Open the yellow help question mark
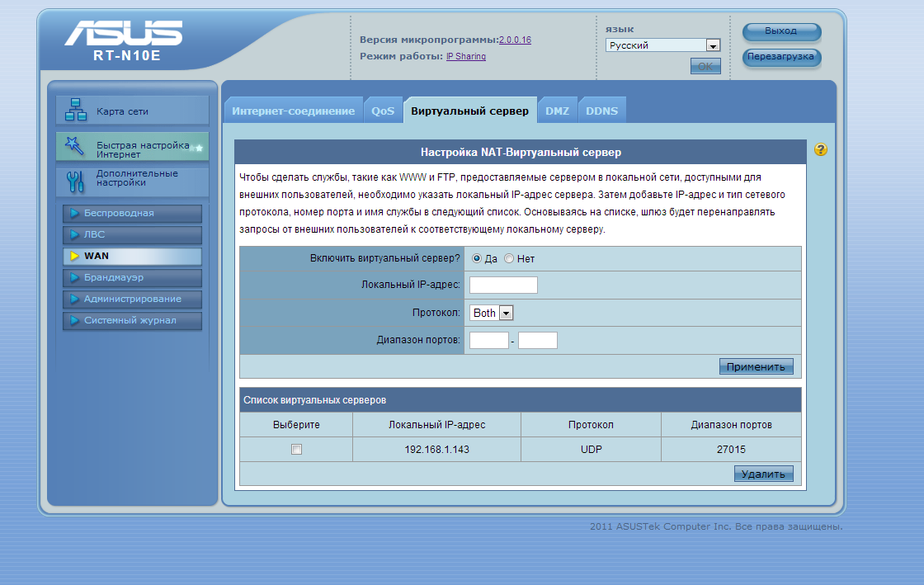The image size is (924, 585). [x=820, y=149]
